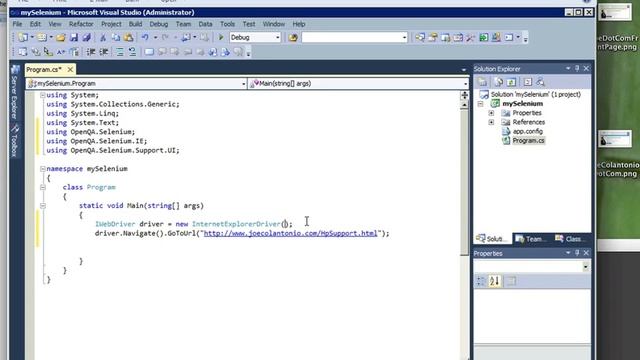Click the Add New Item icon
640x360 pixels.
(x=42, y=38)
